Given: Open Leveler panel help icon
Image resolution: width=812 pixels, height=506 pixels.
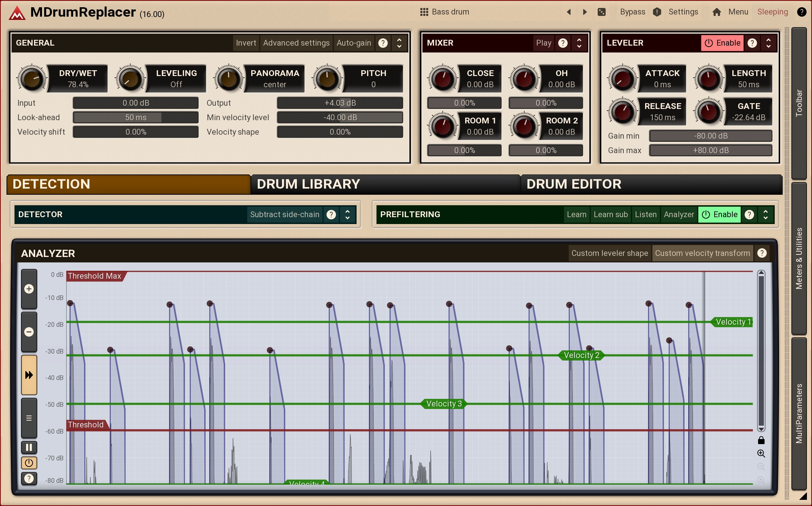Looking at the screenshot, I should (x=752, y=43).
